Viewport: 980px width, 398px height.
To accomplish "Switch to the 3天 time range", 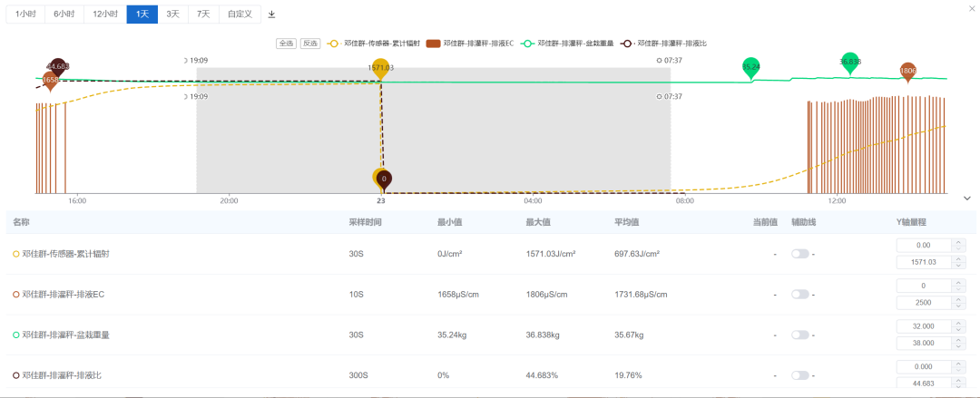I will tap(173, 15).
